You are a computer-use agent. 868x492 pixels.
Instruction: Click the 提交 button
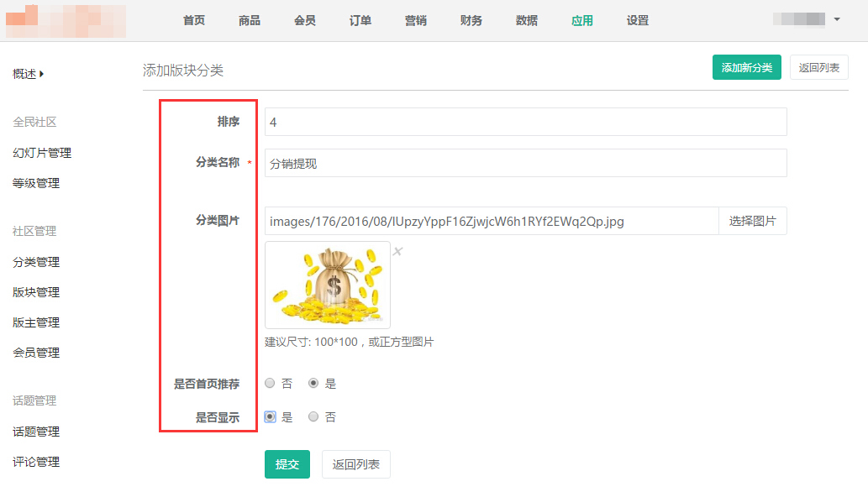[x=287, y=464]
